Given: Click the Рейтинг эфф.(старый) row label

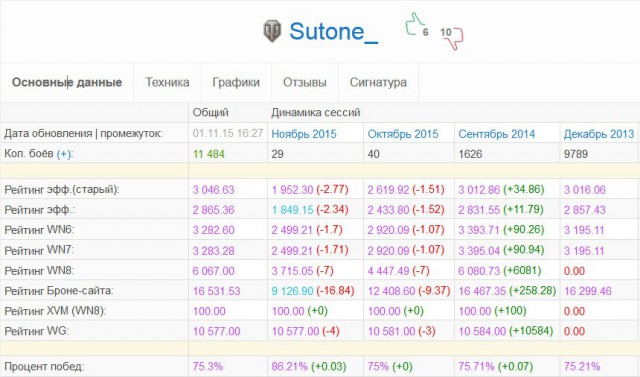Looking at the screenshot, I should click(x=62, y=190).
